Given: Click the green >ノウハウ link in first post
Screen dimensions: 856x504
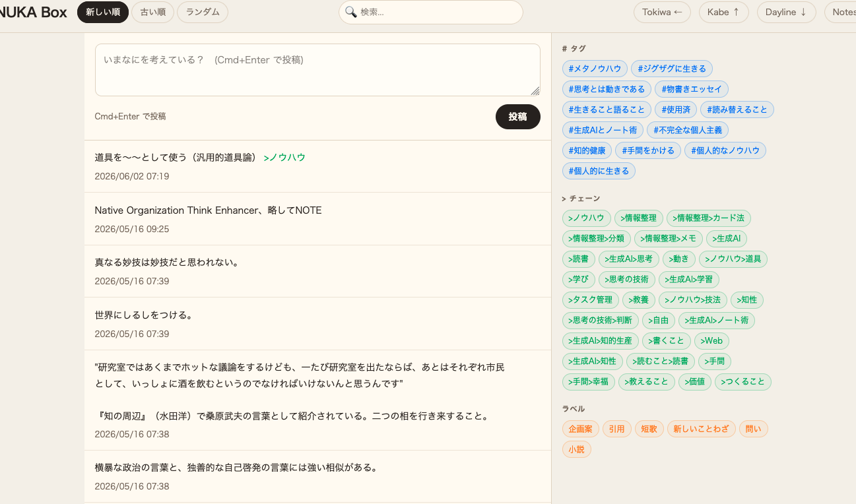Looking at the screenshot, I should point(284,157).
